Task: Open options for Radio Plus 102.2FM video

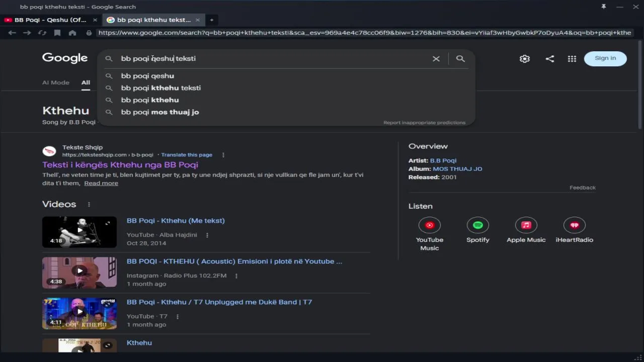Action: pos(236,276)
